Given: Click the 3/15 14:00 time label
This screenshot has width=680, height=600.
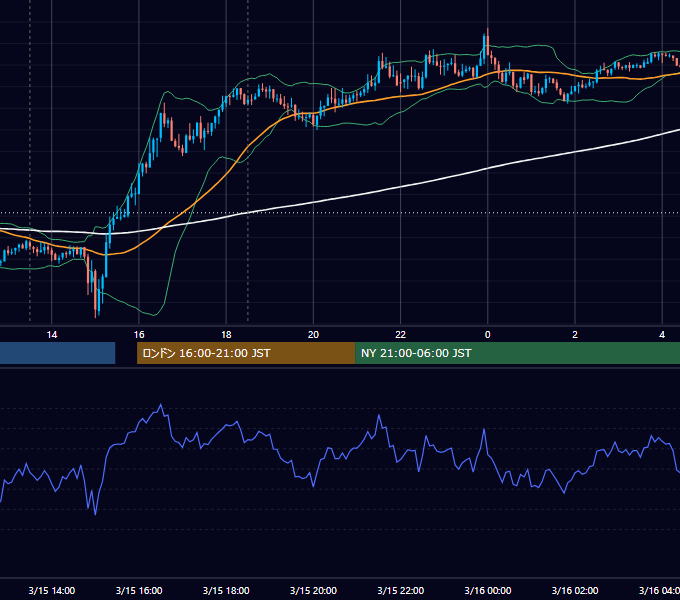Looking at the screenshot, I should (x=52, y=590).
